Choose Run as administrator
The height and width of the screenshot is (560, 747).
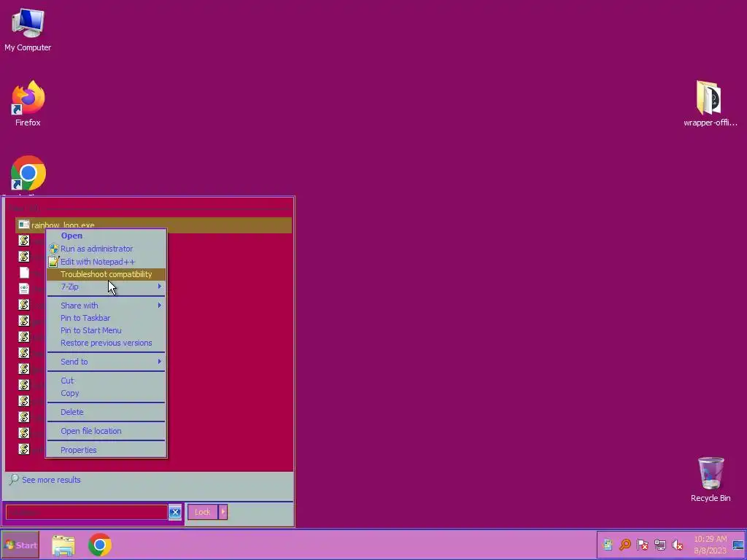point(107,249)
